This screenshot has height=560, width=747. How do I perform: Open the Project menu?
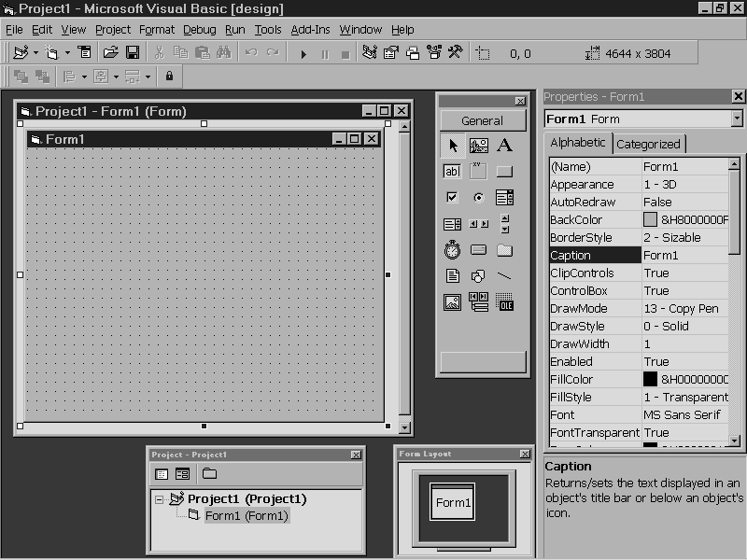[x=113, y=30]
